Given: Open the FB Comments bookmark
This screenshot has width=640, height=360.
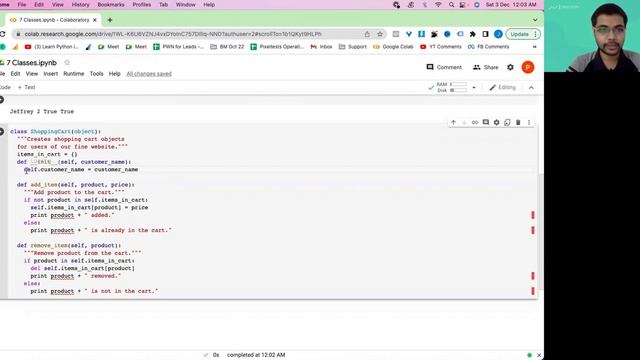Looking at the screenshot, I should point(488,47).
